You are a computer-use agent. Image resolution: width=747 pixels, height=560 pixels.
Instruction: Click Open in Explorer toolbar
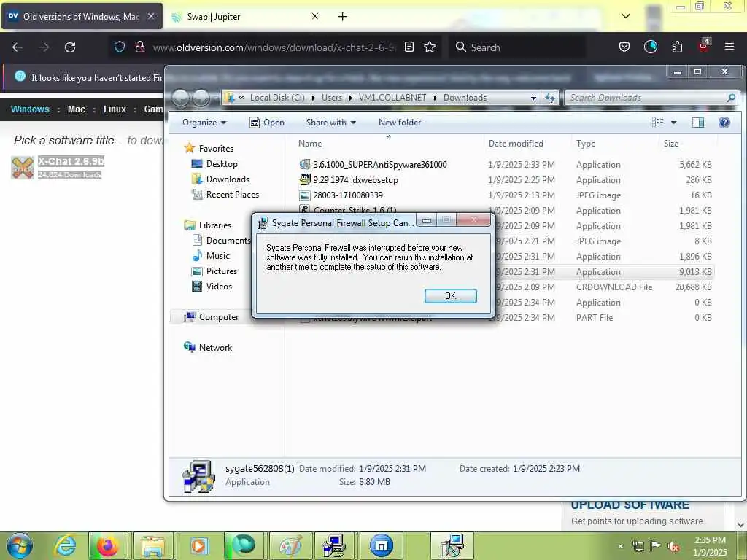coord(267,122)
